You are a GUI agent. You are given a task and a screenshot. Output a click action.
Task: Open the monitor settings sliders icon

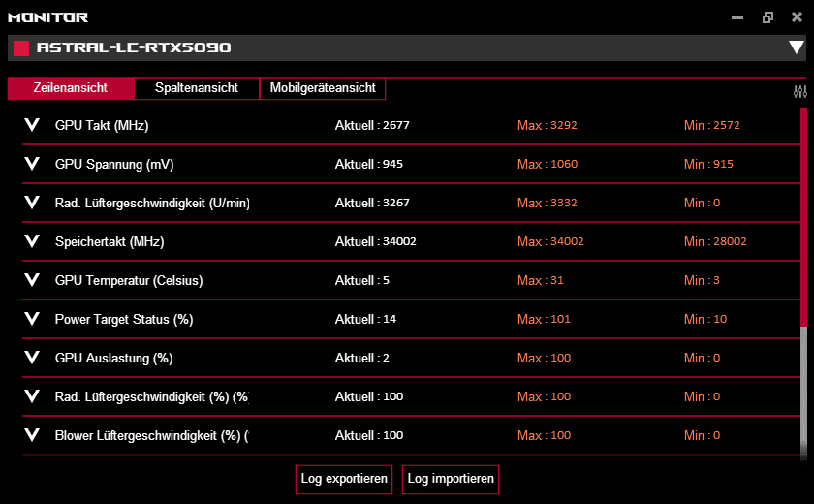pos(800,91)
